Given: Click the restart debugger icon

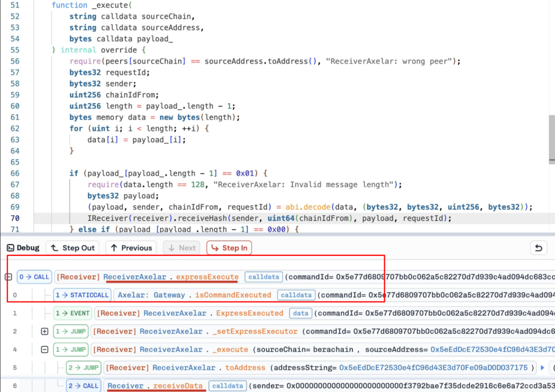Looking at the screenshot, I should pyautogui.click(x=538, y=248).
